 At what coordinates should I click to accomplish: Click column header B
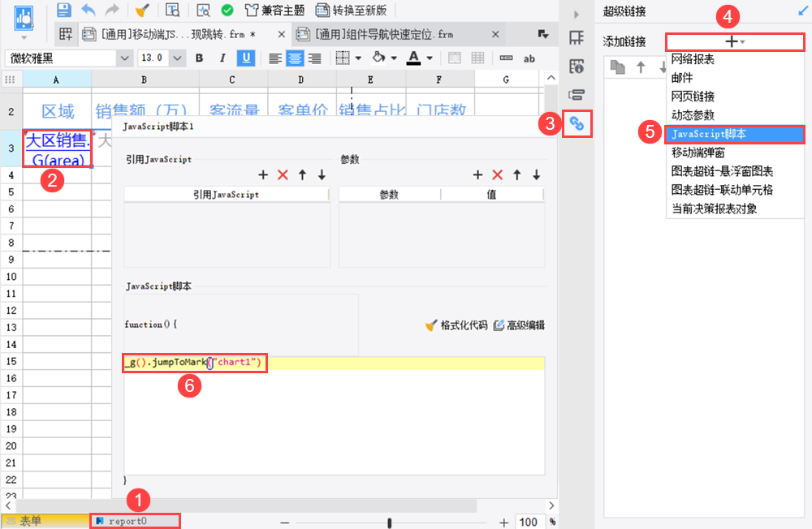click(x=145, y=80)
